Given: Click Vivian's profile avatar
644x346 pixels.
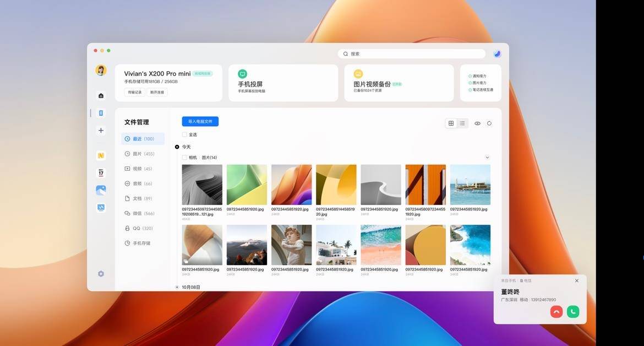Looking at the screenshot, I should pyautogui.click(x=101, y=71).
